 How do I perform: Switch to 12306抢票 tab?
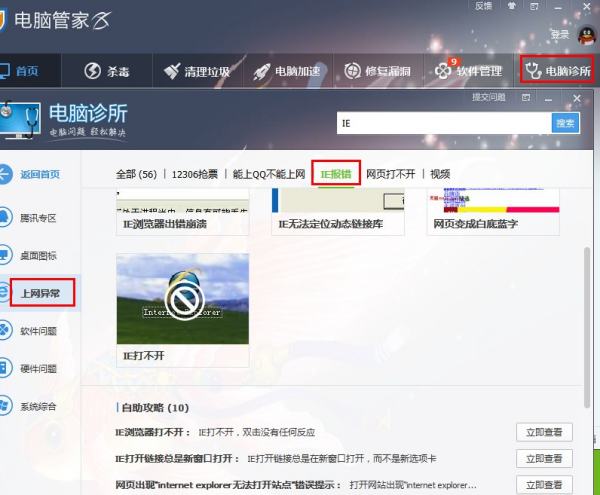pos(194,174)
